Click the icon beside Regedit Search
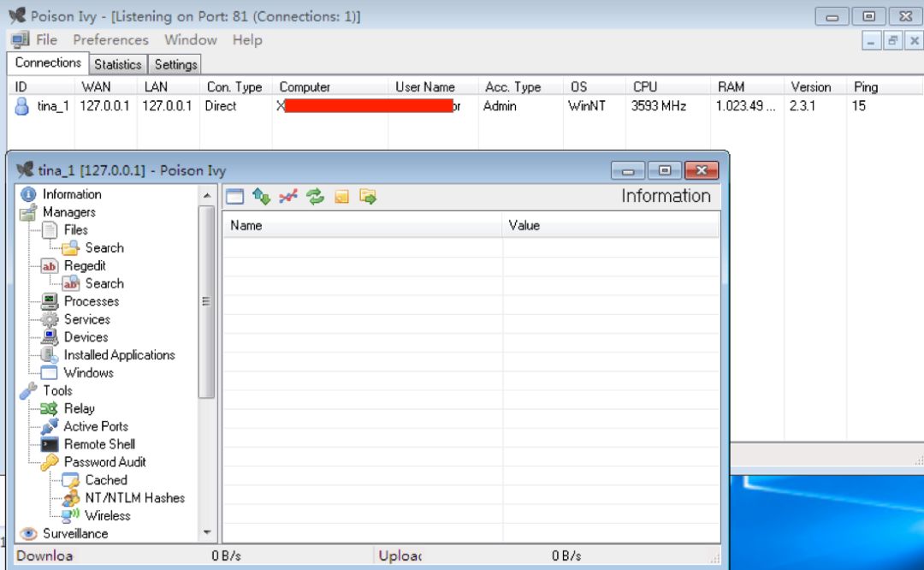 click(x=71, y=284)
